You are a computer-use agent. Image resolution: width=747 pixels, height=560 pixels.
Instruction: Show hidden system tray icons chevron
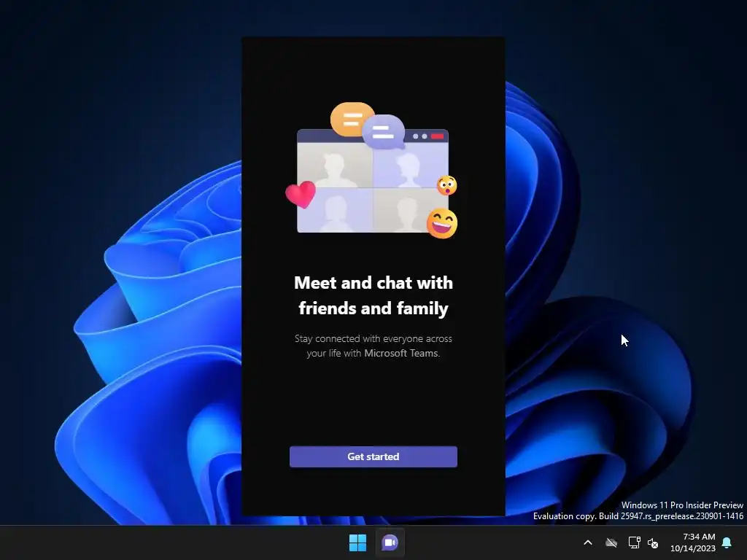pos(588,542)
